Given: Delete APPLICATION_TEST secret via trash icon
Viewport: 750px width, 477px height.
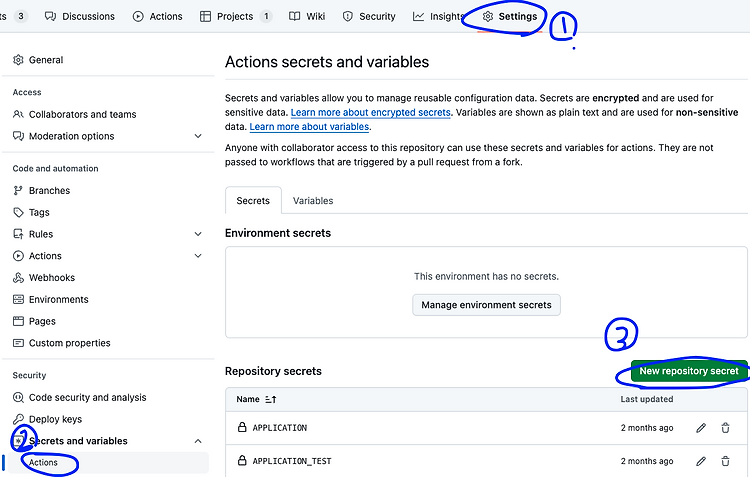Looking at the screenshot, I should click(x=725, y=461).
